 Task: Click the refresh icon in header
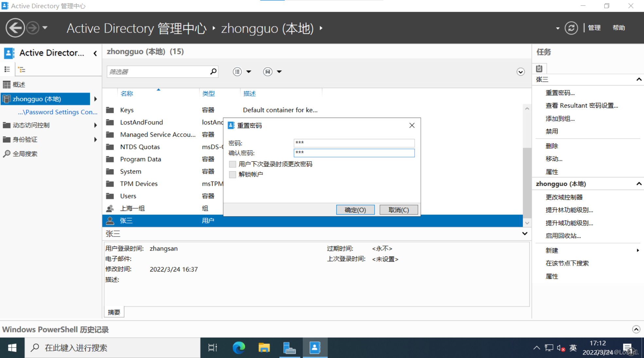tap(571, 28)
